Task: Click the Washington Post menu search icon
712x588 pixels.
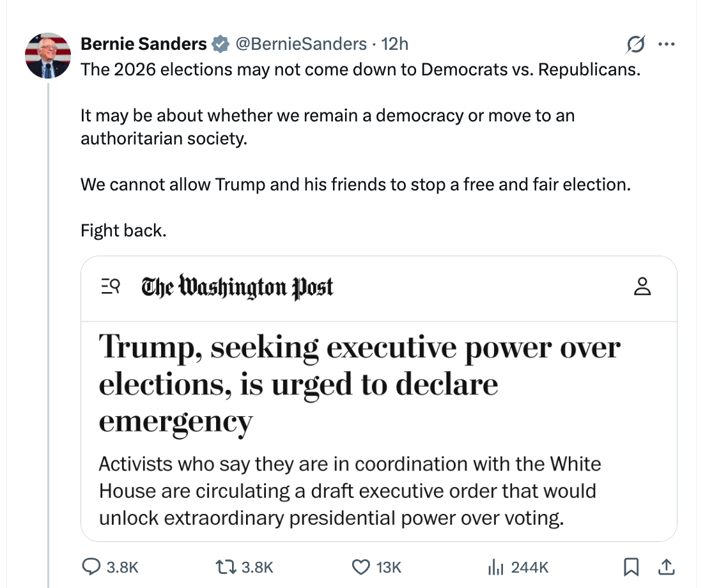Action: pyautogui.click(x=111, y=288)
